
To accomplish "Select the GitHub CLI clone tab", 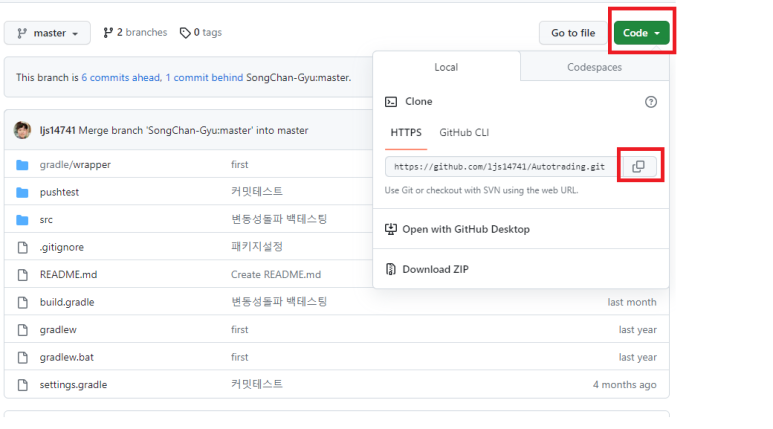I will tap(464, 133).
